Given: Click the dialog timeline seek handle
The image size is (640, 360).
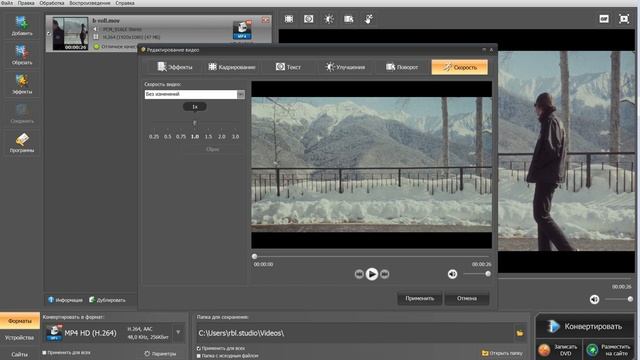Looking at the screenshot, I should tap(255, 256).
